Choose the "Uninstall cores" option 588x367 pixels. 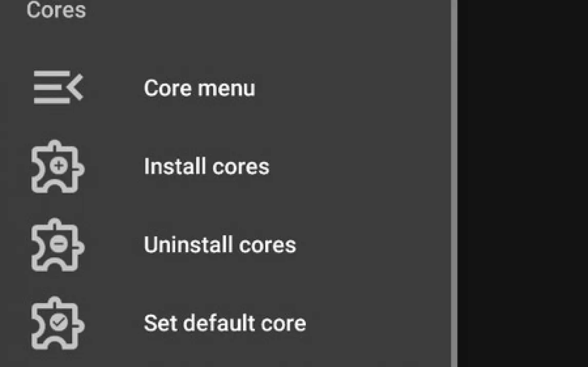(x=220, y=245)
